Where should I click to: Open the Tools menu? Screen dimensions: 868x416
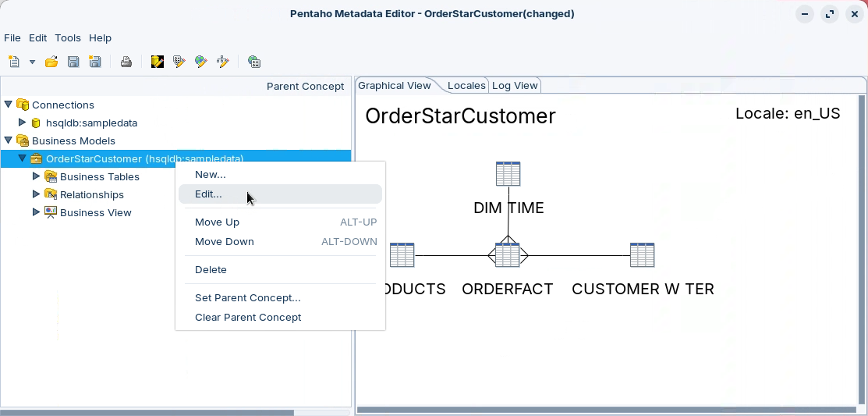pos(68,37)
